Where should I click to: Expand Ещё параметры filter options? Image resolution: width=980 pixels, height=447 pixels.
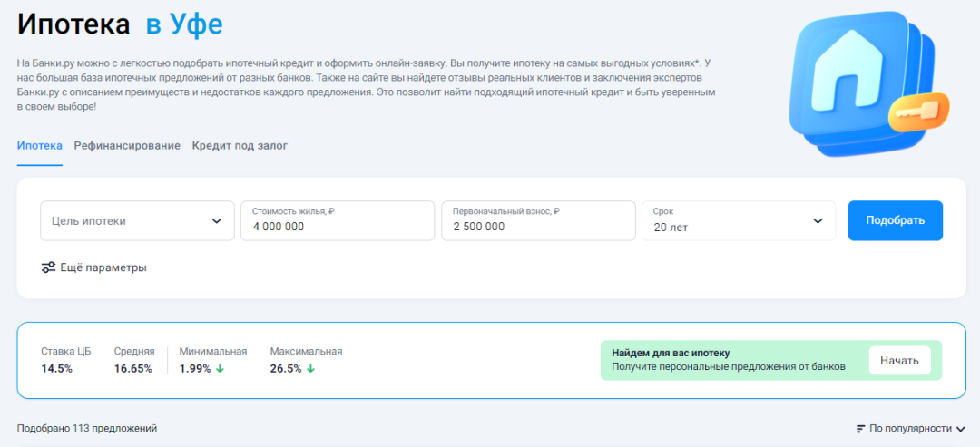point(93,267)
